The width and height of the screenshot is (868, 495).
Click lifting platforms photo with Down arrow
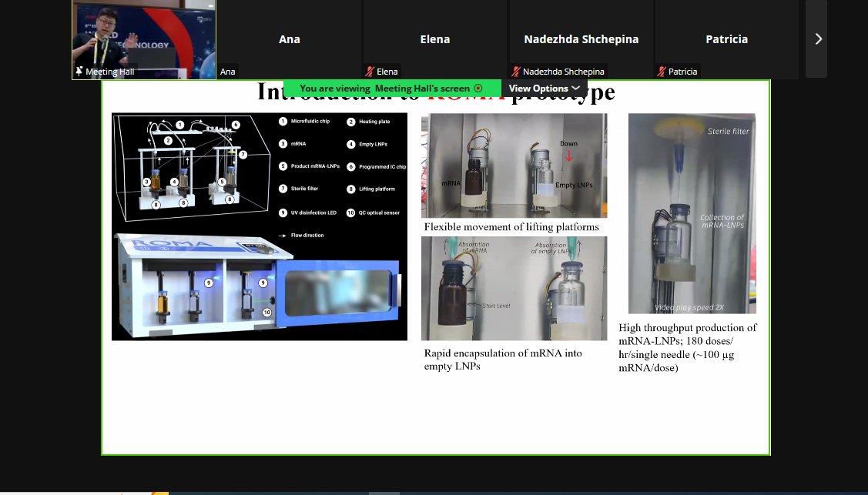click(514, 166)
